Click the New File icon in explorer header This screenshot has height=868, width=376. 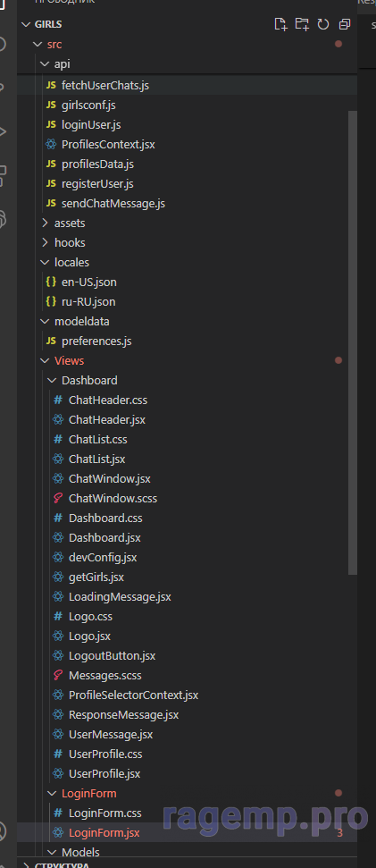pos(281,24)
